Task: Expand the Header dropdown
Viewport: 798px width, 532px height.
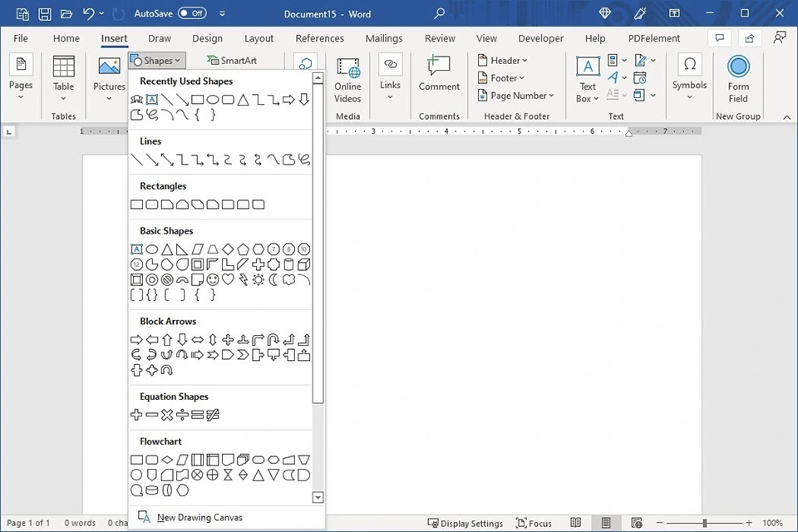Action: coord(504,61)
